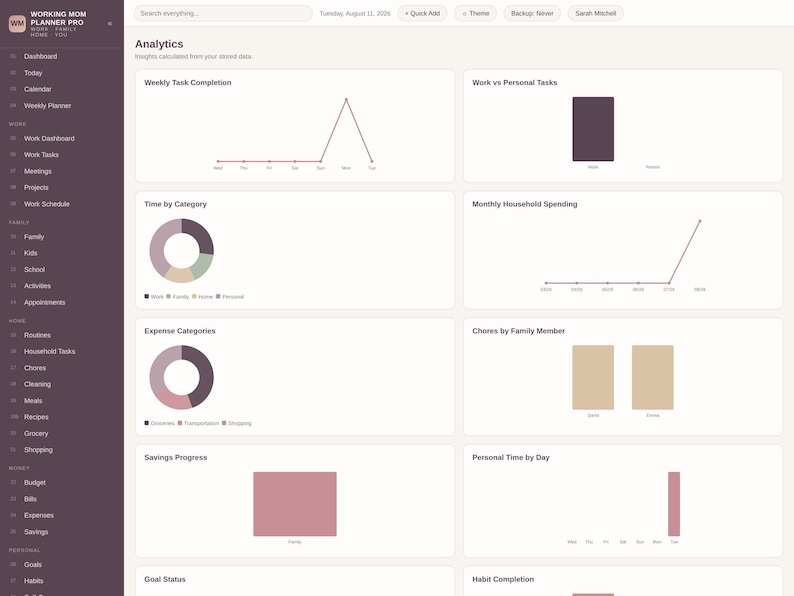Click David's bar in Chores by Family Member

point(593,377)
